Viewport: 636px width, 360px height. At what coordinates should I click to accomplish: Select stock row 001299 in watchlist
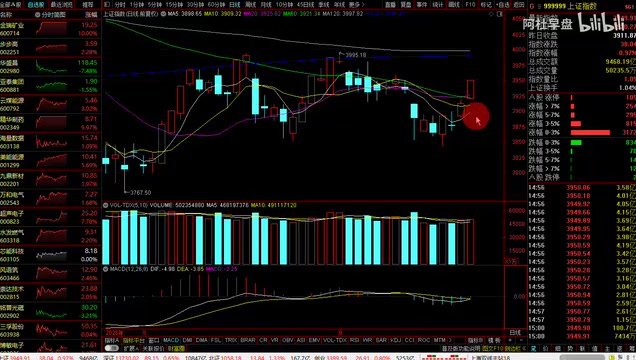pyautogui.click(x=50, y=161)
